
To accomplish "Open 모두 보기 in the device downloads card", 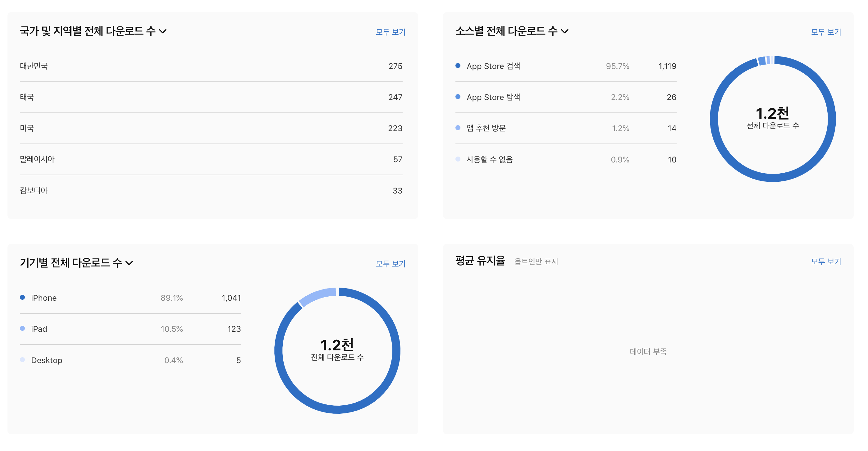I will 390,264.
